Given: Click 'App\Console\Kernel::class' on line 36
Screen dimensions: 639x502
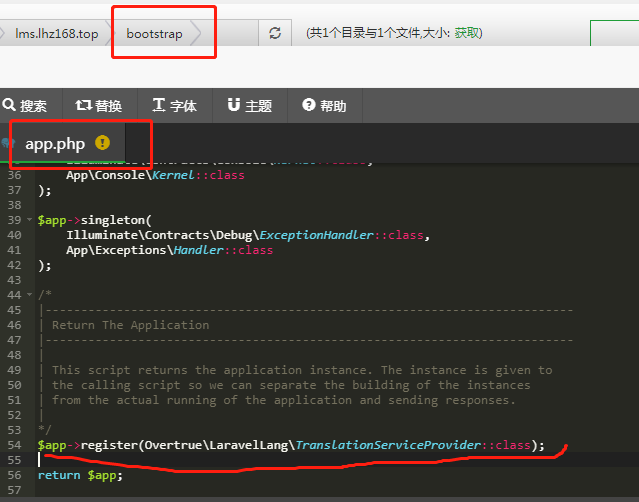Looking at the screenshot, I should coord(155,175).
